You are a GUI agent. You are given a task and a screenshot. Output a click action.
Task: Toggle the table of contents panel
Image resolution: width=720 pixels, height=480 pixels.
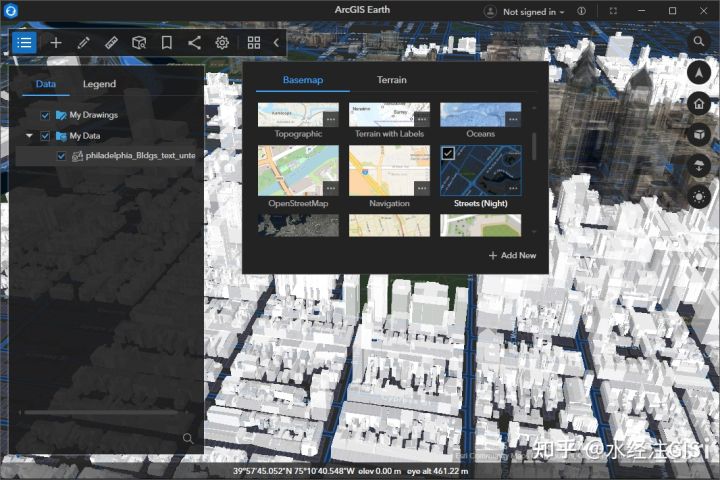tap(24, 43)
